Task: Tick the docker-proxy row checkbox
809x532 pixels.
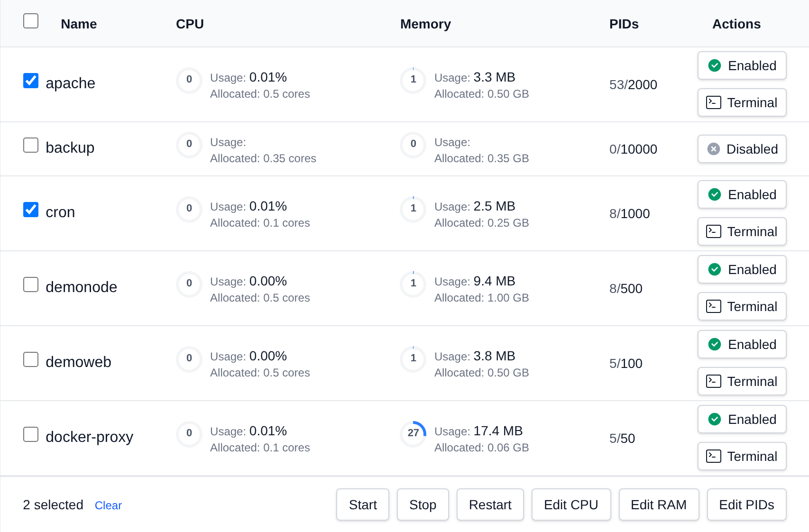Action: (31, 434)
